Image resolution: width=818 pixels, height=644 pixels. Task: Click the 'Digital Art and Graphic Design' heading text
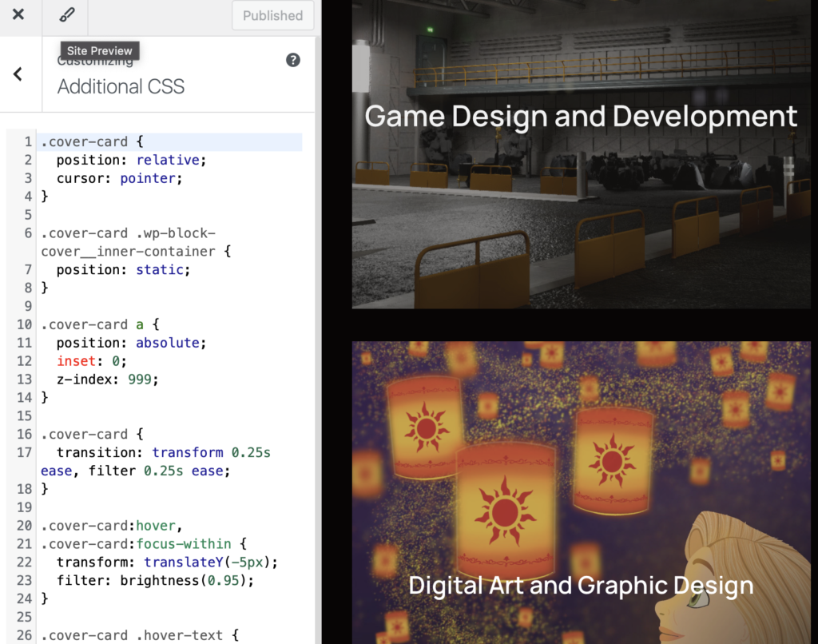coord(581,585)
